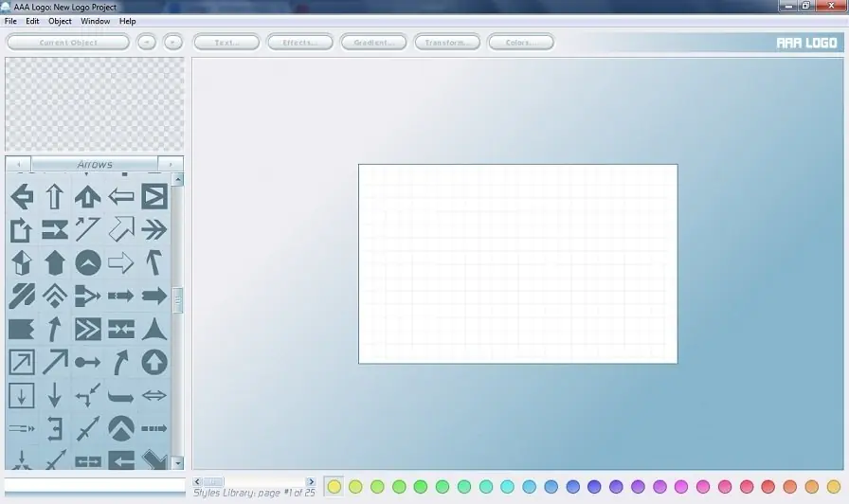This screenshot has width=849, height=504.
Task: Pick the dotted right arrow shape
Action: click(154, 429)
